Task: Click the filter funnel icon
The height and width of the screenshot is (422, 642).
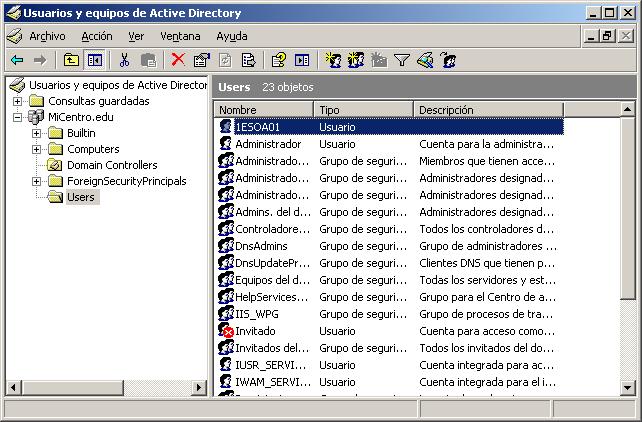Action: point(401,60)
